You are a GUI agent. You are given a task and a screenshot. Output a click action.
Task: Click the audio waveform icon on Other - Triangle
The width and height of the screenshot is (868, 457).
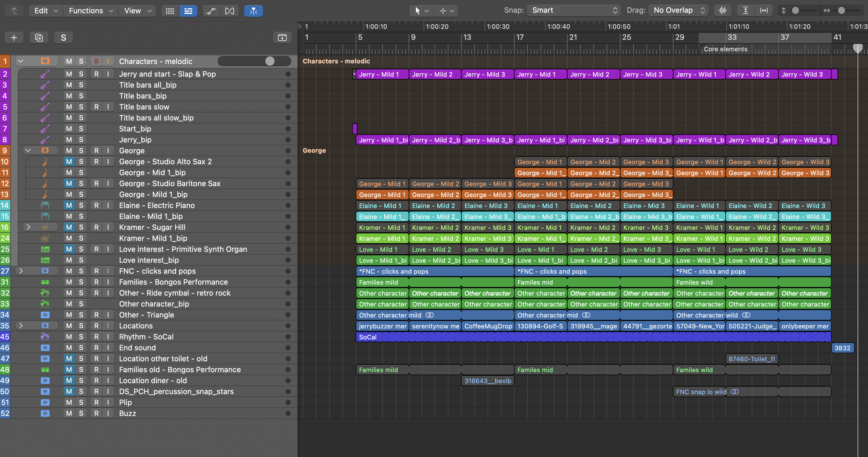point(45,315)
